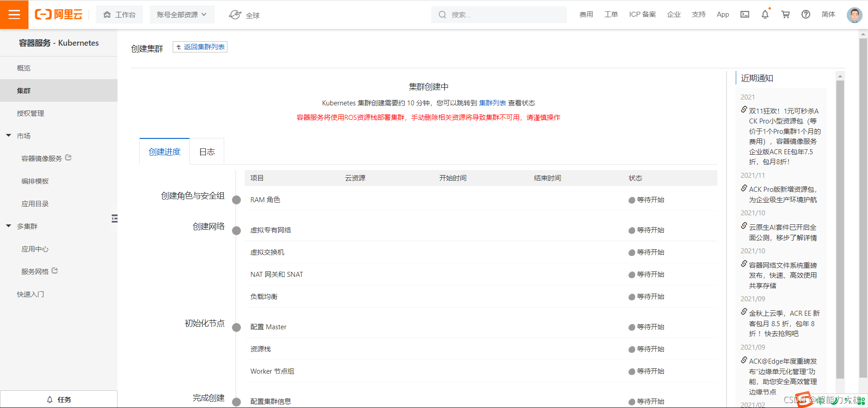Click the main page vertical scrollbar
Viewport: 868px width, 408px height.
863,208
